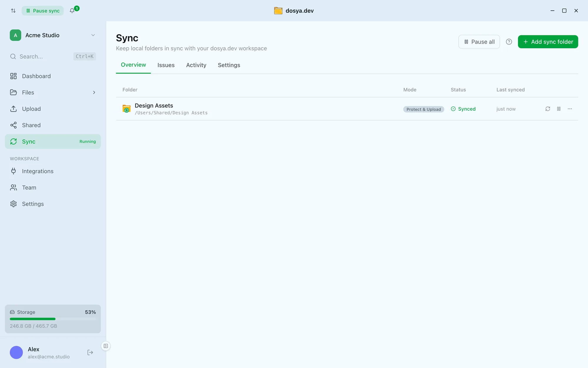Viewport: 588px width, 368px height.
Task: Go to Upload in the sidebar
Action: [x=53, y=109]
